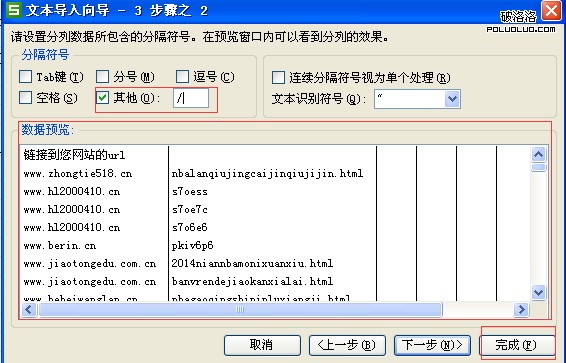Click the preview scroll right arrow
Viewport: 566px width, 363px height.
521,310
